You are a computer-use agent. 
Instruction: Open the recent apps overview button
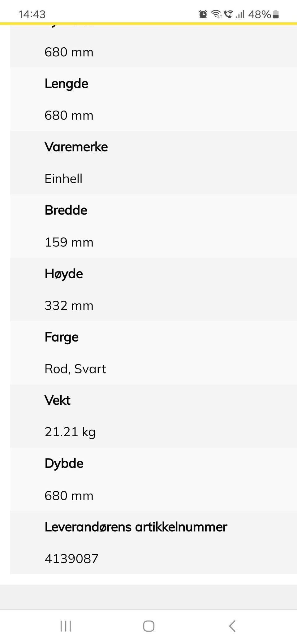click(66, 626)
